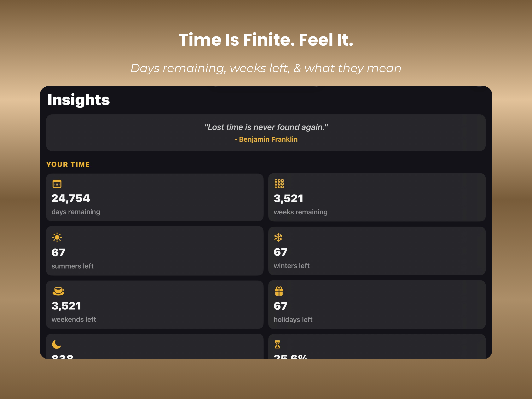Click the Insights page title
Screen dimensions: 532x399
click(79, 100)
